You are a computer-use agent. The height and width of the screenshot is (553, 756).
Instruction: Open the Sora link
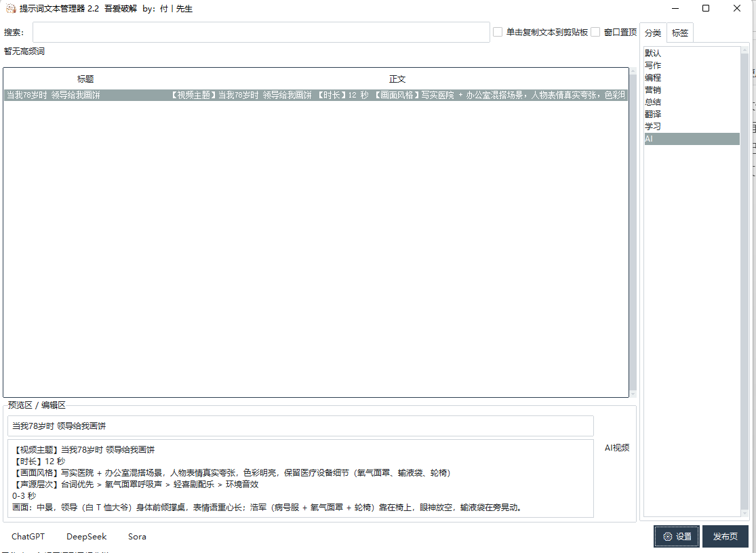tap(137, 536)
